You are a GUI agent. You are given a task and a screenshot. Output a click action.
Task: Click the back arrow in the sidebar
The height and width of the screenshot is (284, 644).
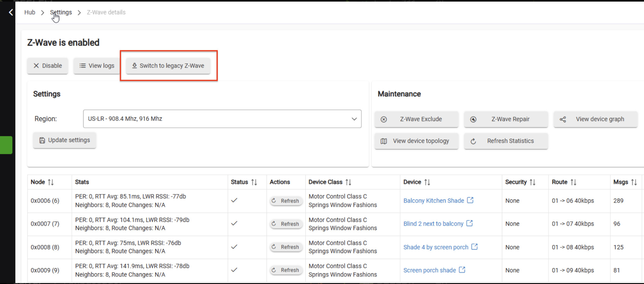tap(11, 12)
